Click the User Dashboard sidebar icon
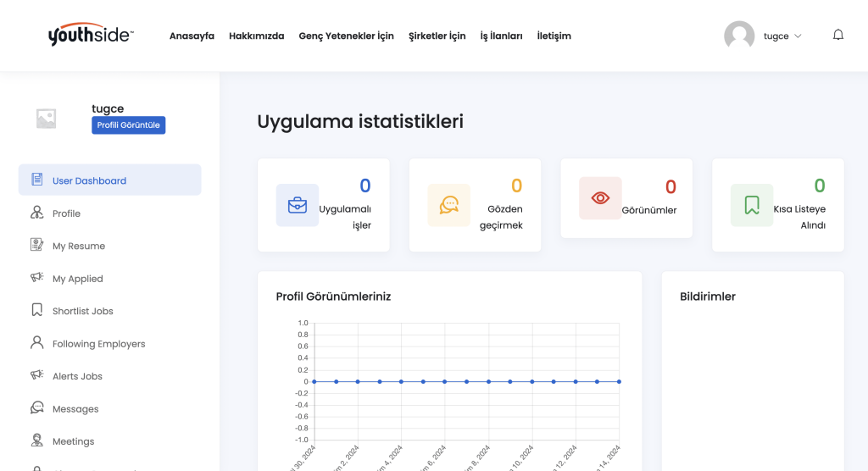This screenshot has height=471, width=868. (x=37, y=180)
